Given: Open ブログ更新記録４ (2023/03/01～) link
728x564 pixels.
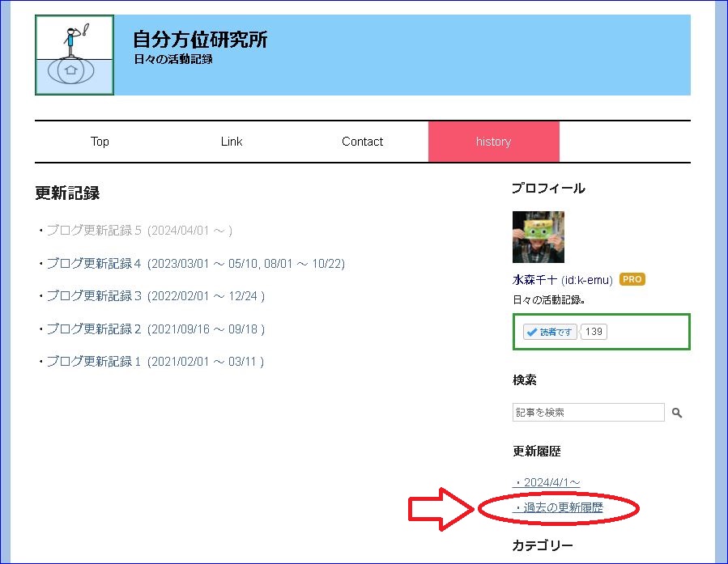Looking at the screenshot, I should (x=195, y=264).
